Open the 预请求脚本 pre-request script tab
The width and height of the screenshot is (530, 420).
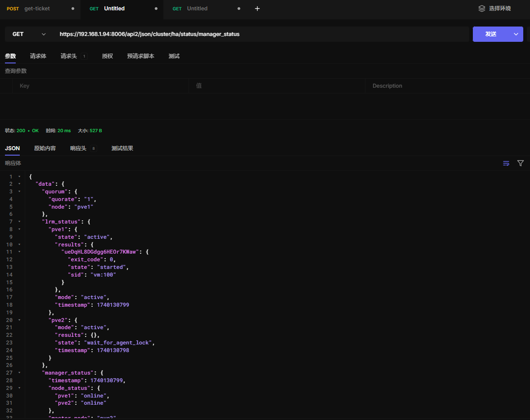click(141, 56)
